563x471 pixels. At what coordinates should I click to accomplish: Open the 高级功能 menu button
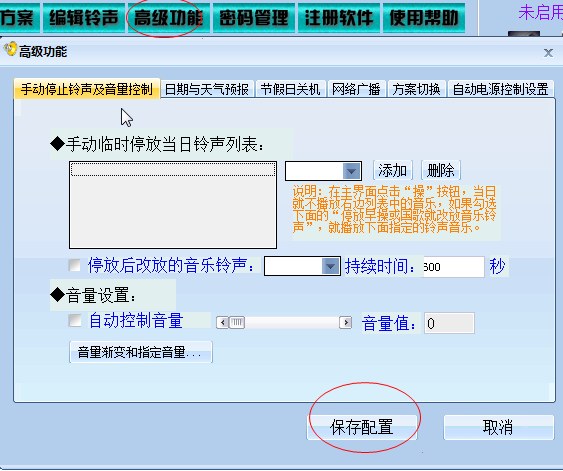pyautogui.click(x=168, y=18)
